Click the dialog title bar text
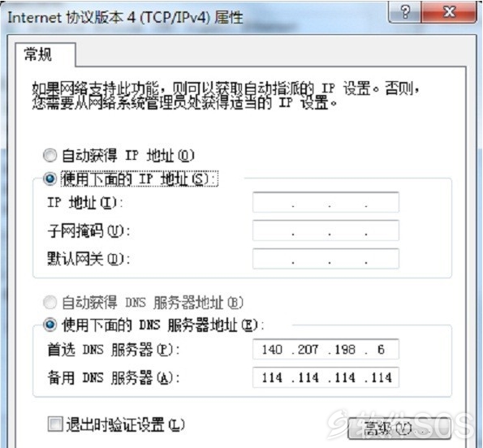 point(125,17)
